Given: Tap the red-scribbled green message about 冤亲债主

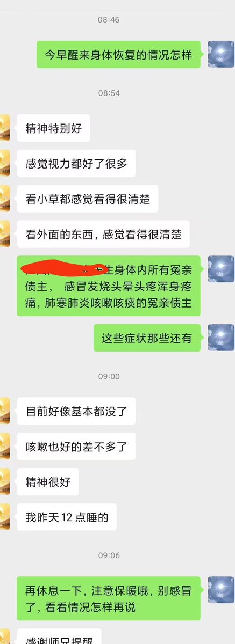Looking at the screenshot, I should pos(109,286).
